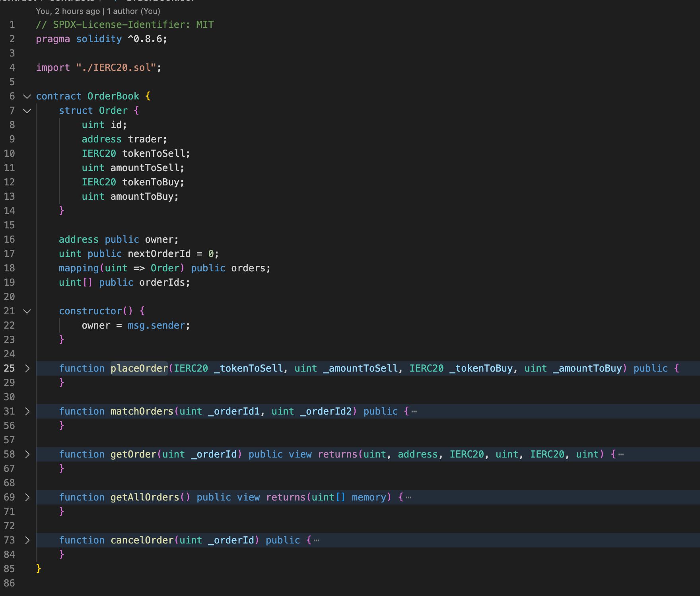Collapse the struct Order fold arrow
The image size is (700, 596).
click(x=27, y=111)
